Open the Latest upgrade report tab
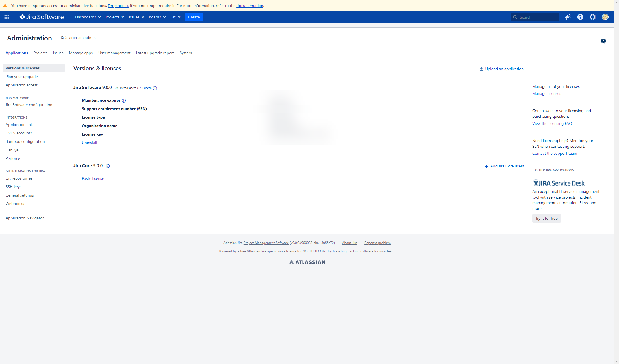The height and width of the screenshot is (364, 619). [x=155, y=53]
